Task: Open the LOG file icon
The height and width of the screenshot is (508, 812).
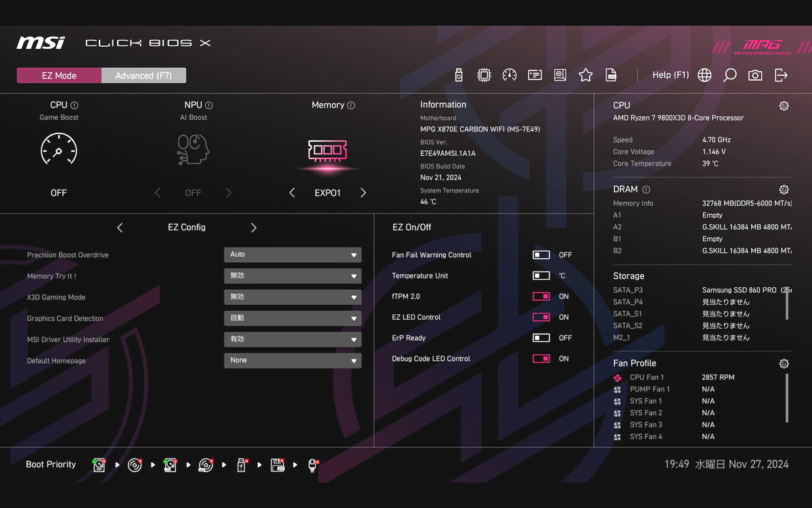Action: [611, 75]
